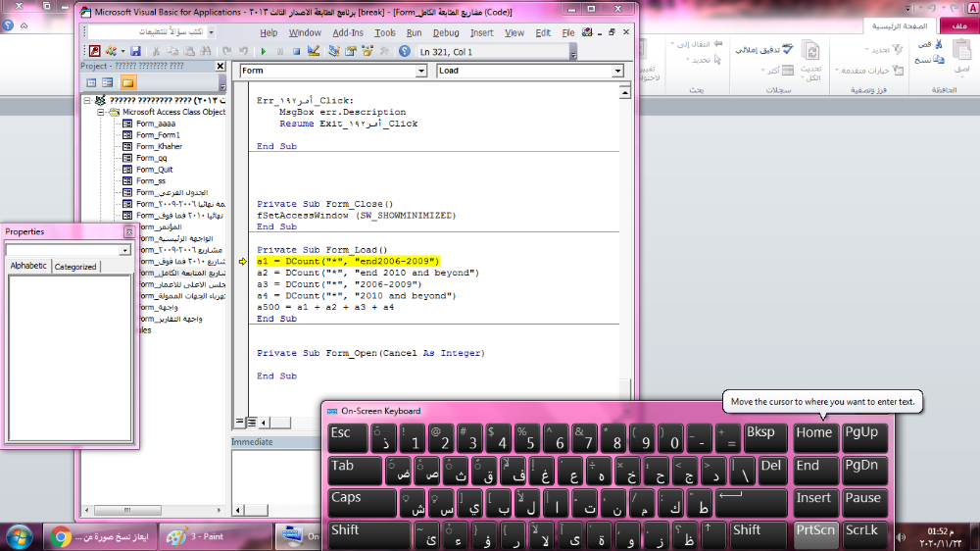Open the Properties Window toolbar icon
The image size is (980, 551).
coord(351,51)
